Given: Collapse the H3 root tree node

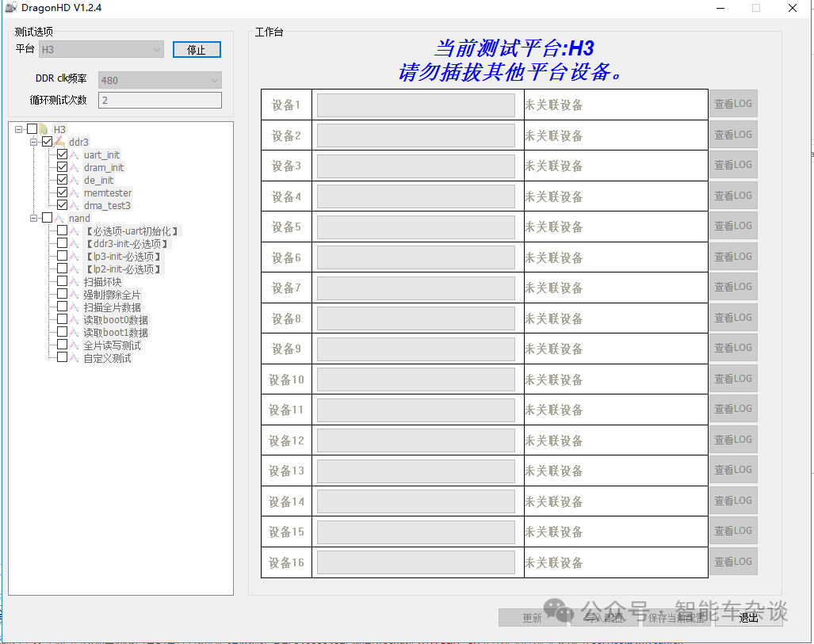Looking at the screenshot, I should pos(19,129).
